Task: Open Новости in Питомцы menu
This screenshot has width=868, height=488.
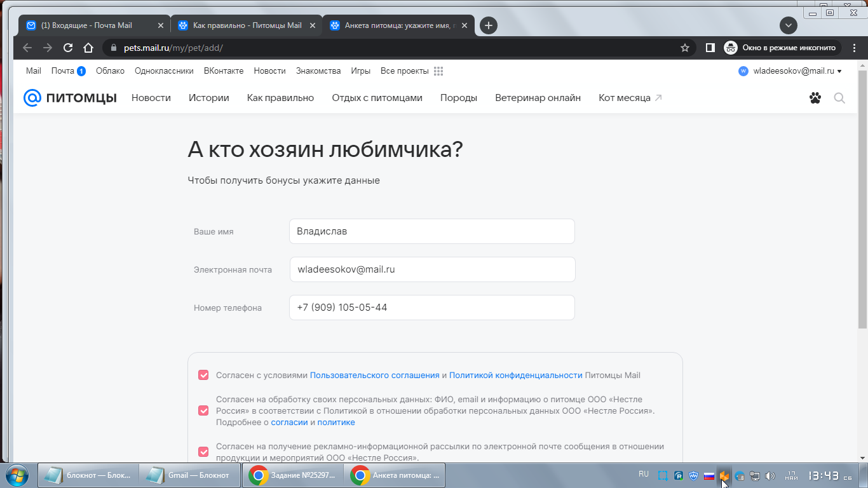Action: [151, 98]
